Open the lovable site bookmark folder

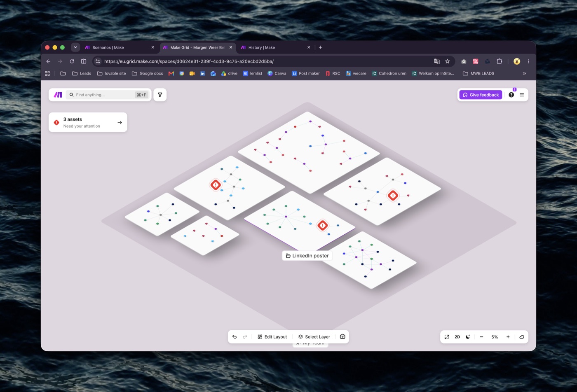coord(111,73)
